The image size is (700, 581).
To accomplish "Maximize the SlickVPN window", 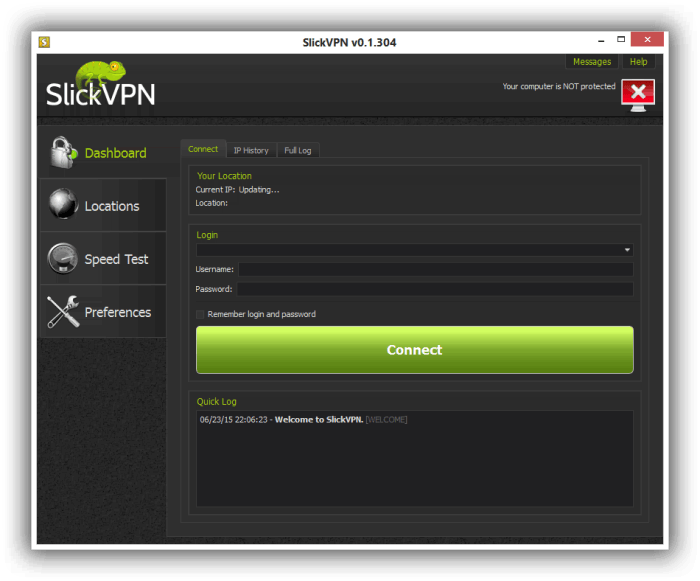I will (621, 40).
